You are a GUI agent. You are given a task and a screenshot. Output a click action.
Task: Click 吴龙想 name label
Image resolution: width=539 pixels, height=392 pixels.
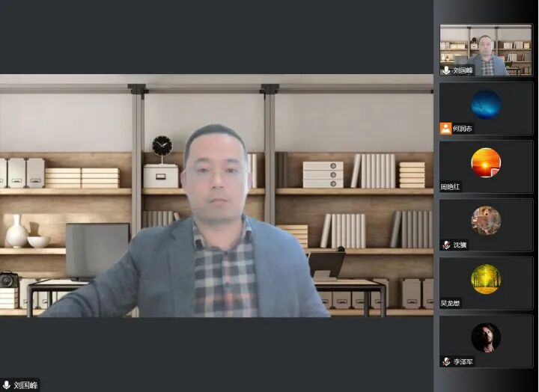pyautogui.click(x=450, y=304)
